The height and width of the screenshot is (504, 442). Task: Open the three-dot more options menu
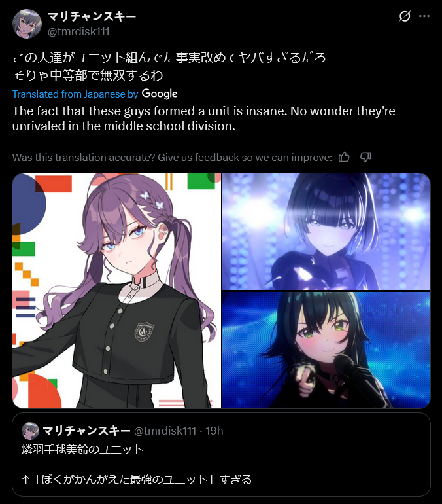click(424, 16)
